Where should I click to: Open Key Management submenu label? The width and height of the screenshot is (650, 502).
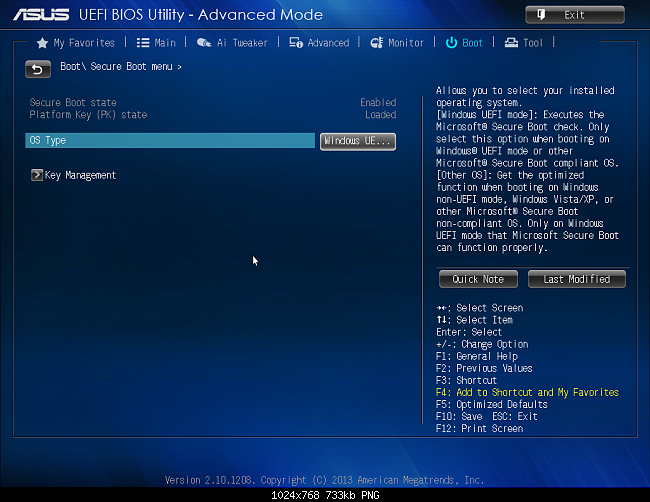pyautogui.click(x=80, y=175)
